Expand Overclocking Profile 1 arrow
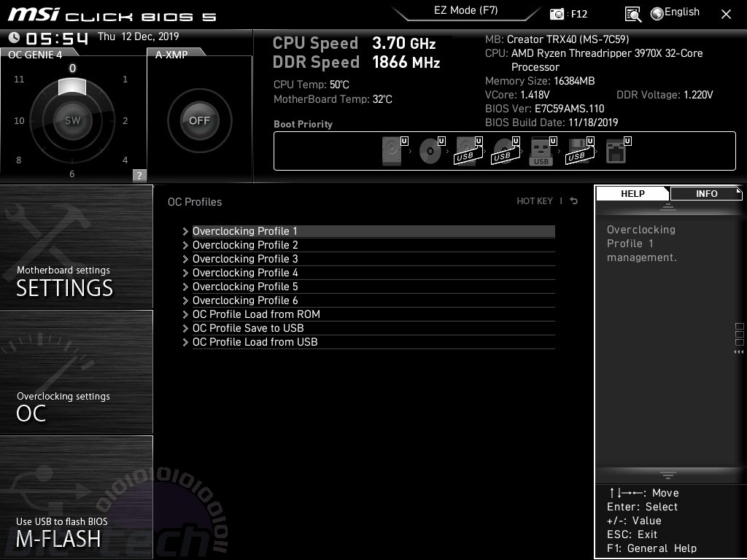This screenshot has width=747, height=560. (x=185, y=231)
